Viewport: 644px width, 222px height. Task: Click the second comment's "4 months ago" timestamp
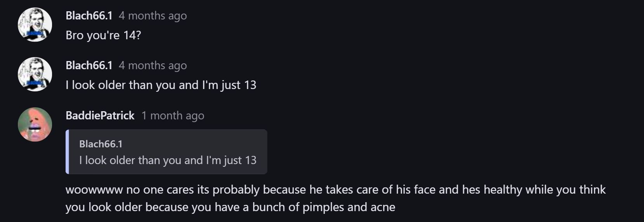[153, 65]
